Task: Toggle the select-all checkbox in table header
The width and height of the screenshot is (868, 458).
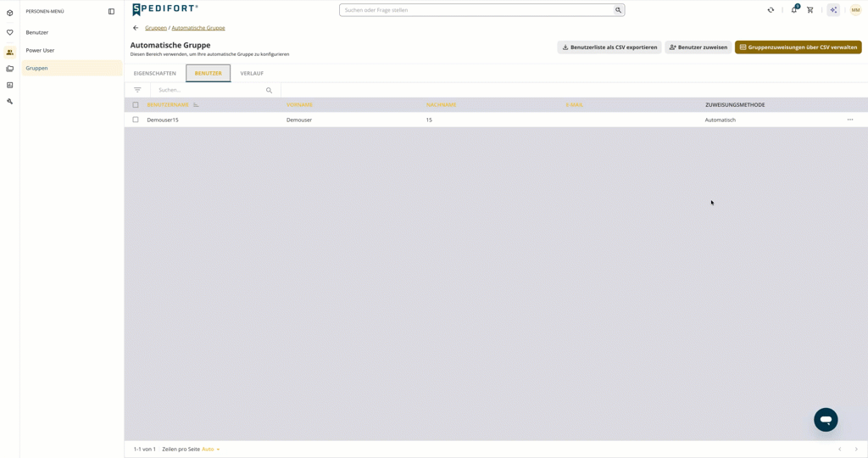Action: tap(136, 104)
